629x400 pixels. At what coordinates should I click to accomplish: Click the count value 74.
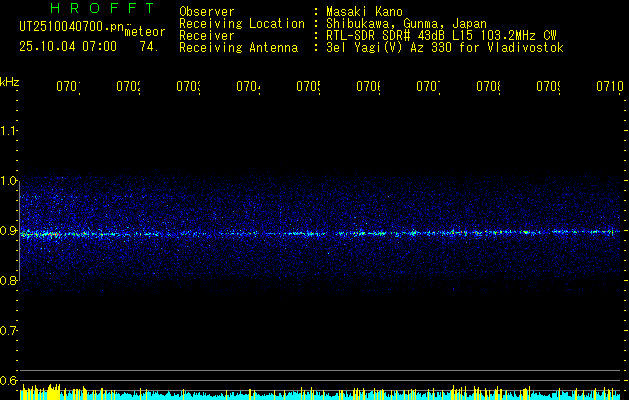coord(149,47)
